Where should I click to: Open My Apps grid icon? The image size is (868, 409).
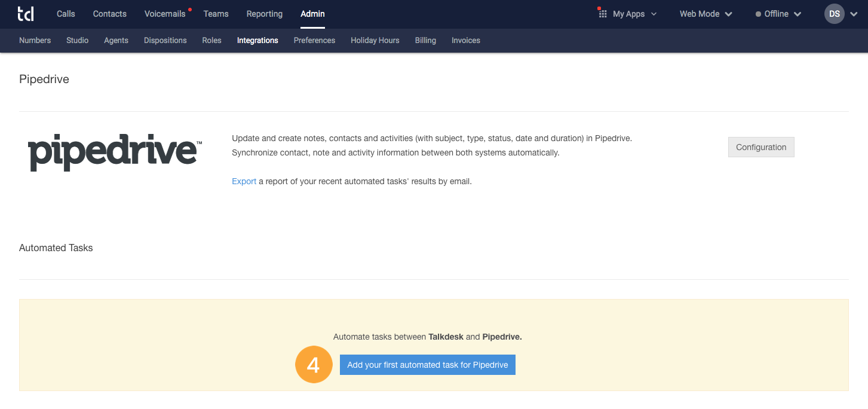[602, 14]
